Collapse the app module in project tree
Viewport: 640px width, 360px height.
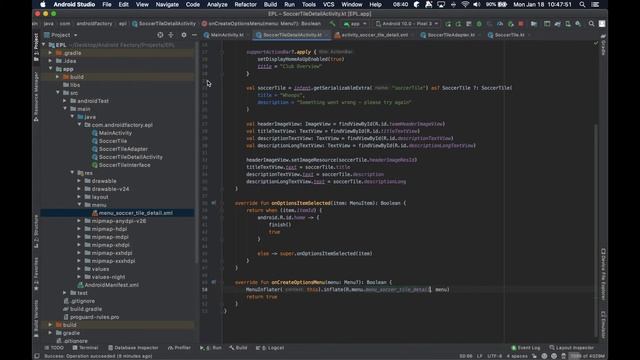click(x=51, y=69)
